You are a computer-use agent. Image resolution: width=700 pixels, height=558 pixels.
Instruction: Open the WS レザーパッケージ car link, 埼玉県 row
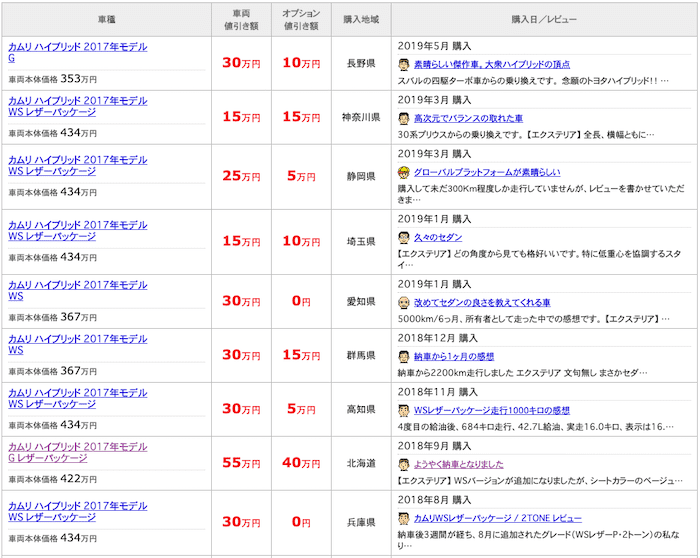[78, 231]
